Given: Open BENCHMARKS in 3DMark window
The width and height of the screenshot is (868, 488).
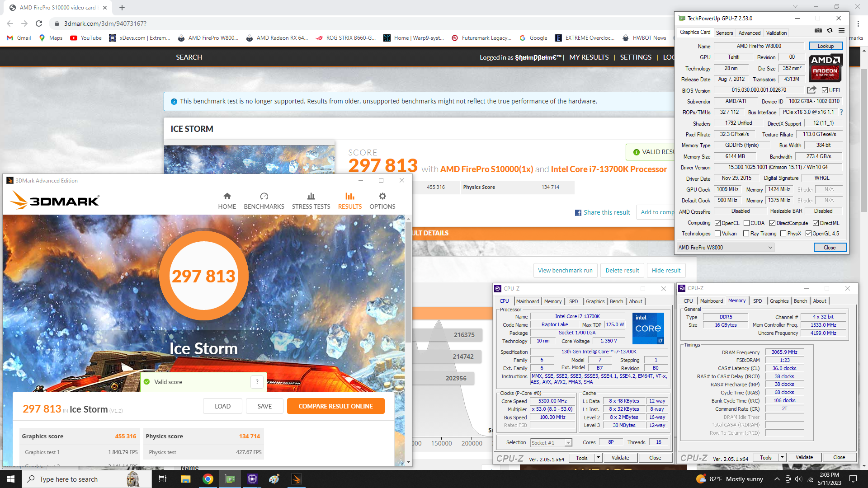Looking at the screenshot, I should pyautogui.click(x=264, y=201).
